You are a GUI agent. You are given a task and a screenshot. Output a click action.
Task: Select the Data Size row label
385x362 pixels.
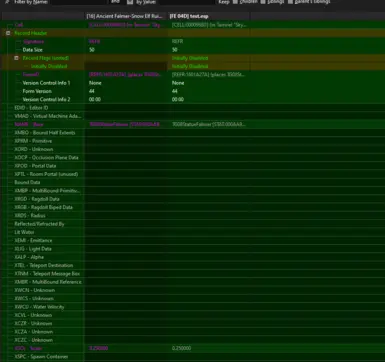point(33,50)
